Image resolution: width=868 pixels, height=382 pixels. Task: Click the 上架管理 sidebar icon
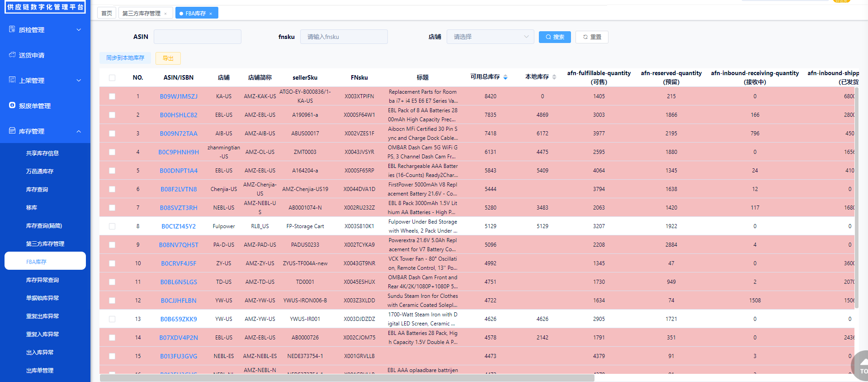point(12,80)
